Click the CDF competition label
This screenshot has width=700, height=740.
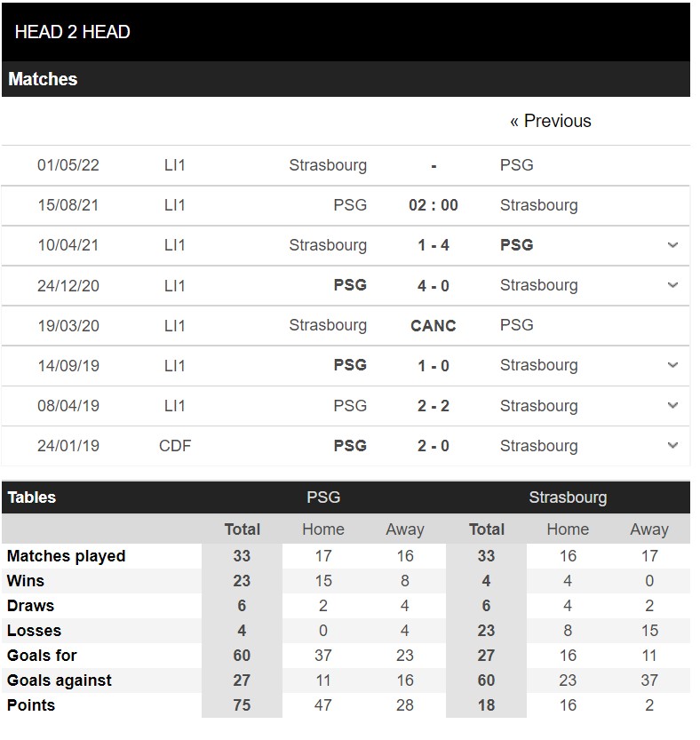pos(175,446)
